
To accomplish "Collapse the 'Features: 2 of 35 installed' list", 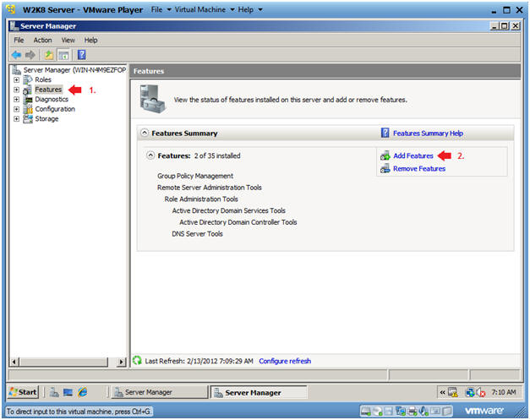I will (x=150, y=155).
